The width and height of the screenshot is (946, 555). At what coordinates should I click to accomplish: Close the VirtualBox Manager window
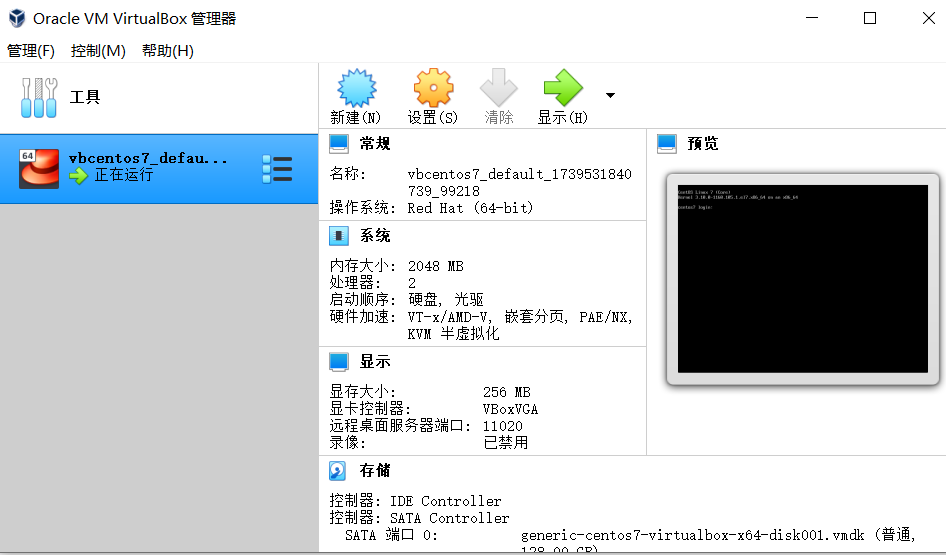929,18
